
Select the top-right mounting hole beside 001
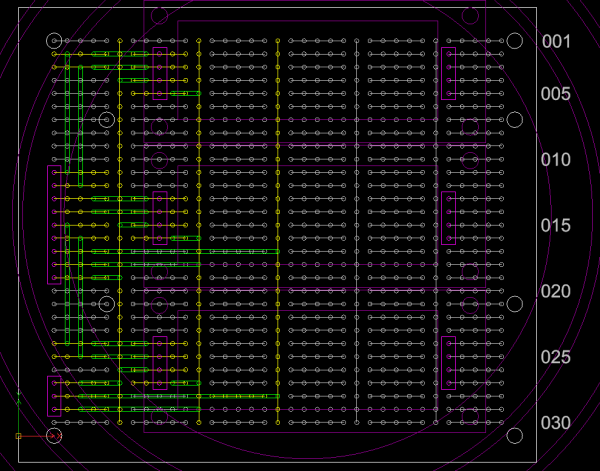pos(515,41)
